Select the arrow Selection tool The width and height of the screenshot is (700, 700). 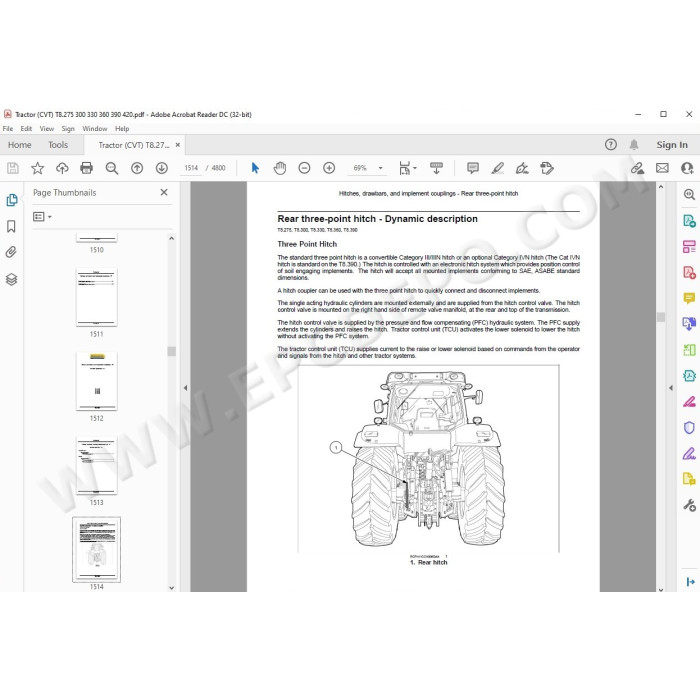coord(255,168)
